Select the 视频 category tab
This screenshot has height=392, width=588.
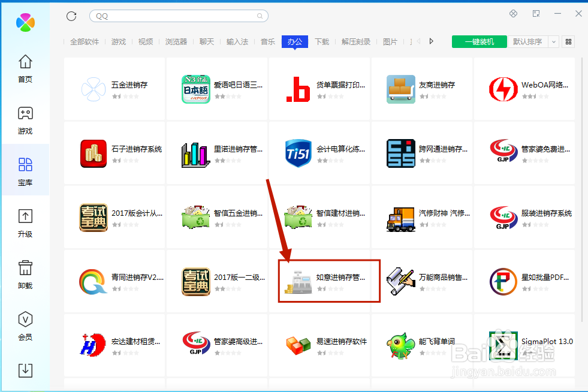[146, 41]
